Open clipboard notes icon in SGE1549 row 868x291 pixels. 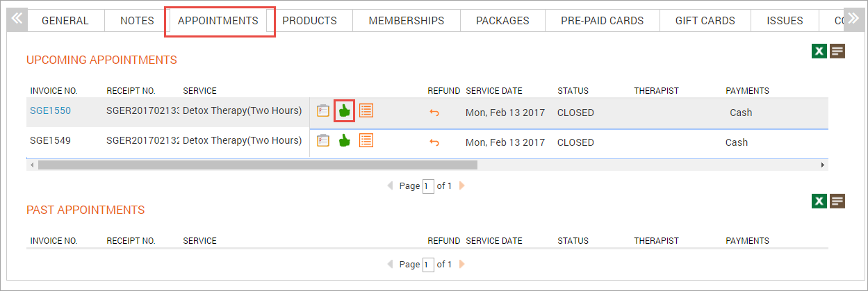(322, 141)
